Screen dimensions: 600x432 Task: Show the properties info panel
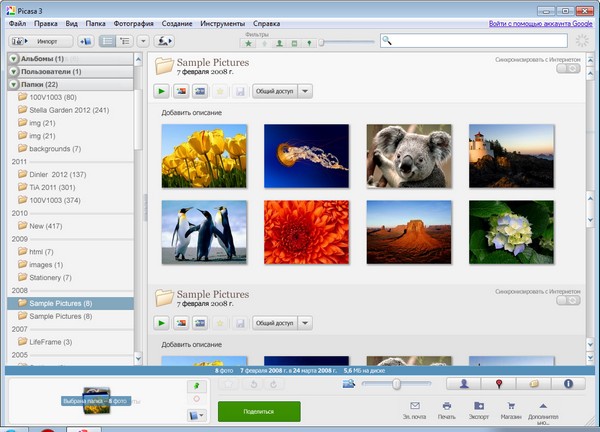568,383
